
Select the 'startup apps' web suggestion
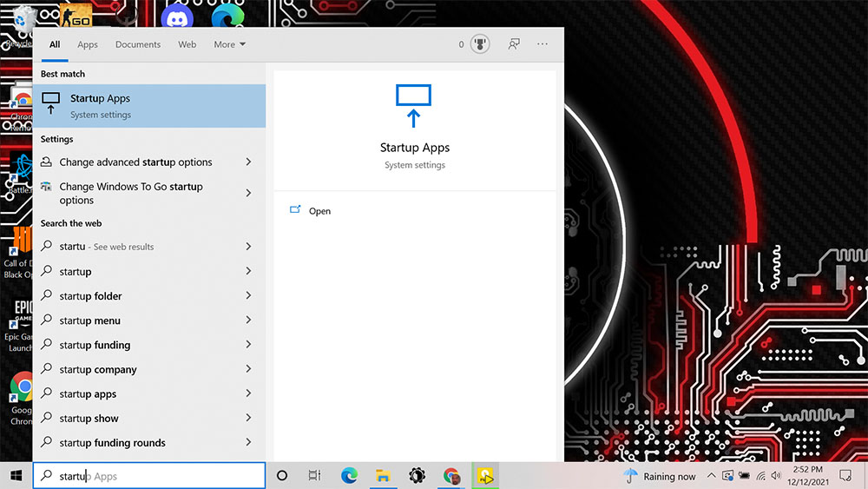click(88, 393)
